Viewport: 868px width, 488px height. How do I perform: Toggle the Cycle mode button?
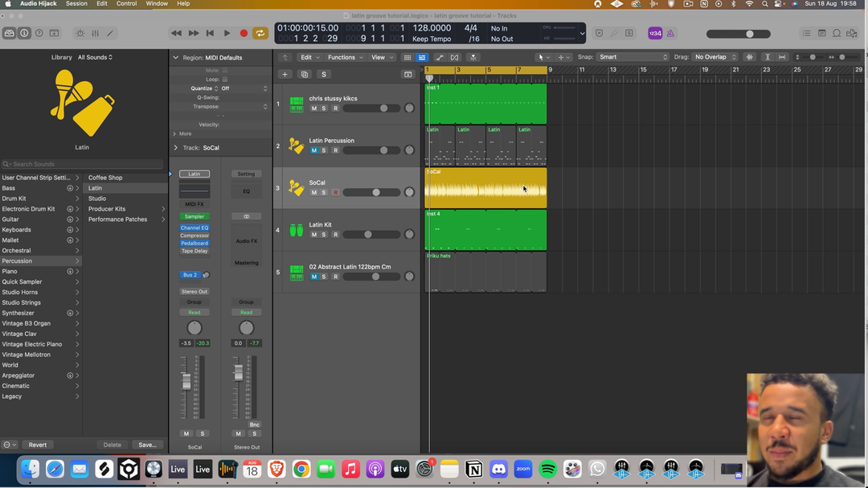(x=260, y=33)
